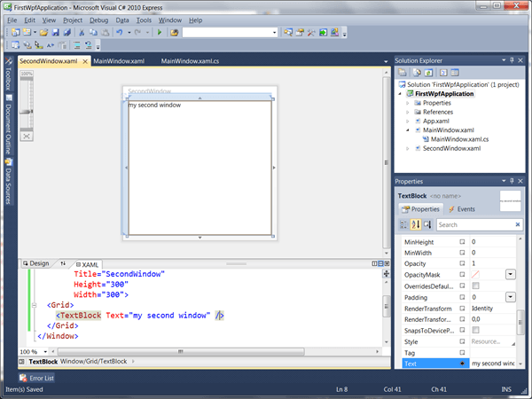Click the fit-to-view zoom icon in designer
Viewport: 532px width, 399px height.
[27, 137]
